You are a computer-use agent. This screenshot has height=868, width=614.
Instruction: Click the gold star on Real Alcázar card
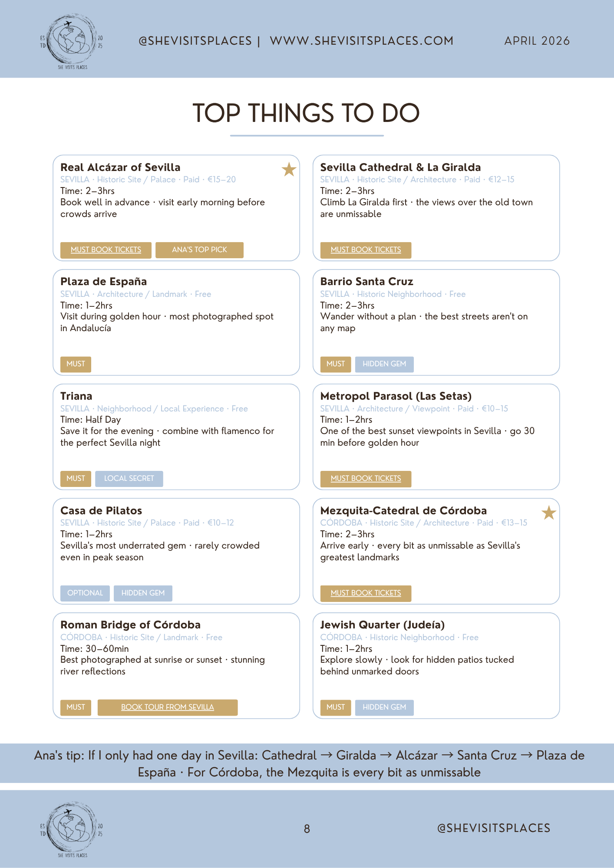coord(289,169)
